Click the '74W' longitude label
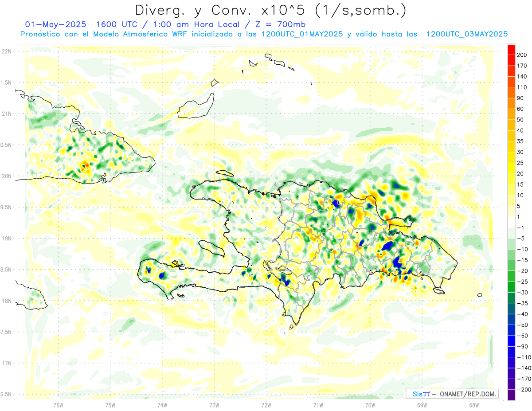The image size is (532, 411). coord(162,405)
